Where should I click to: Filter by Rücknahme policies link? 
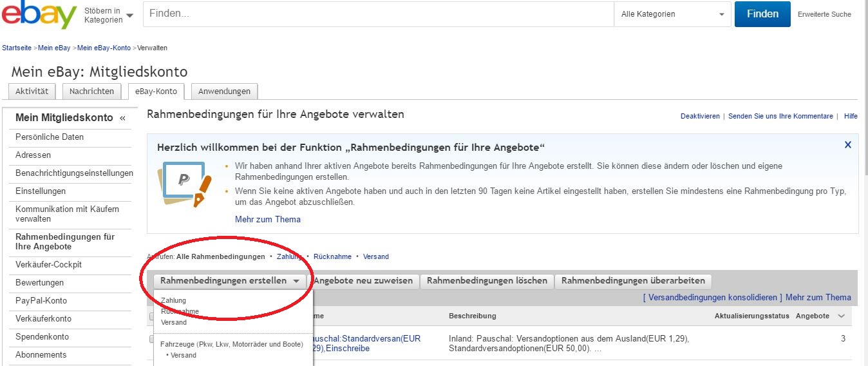point(334,256)
